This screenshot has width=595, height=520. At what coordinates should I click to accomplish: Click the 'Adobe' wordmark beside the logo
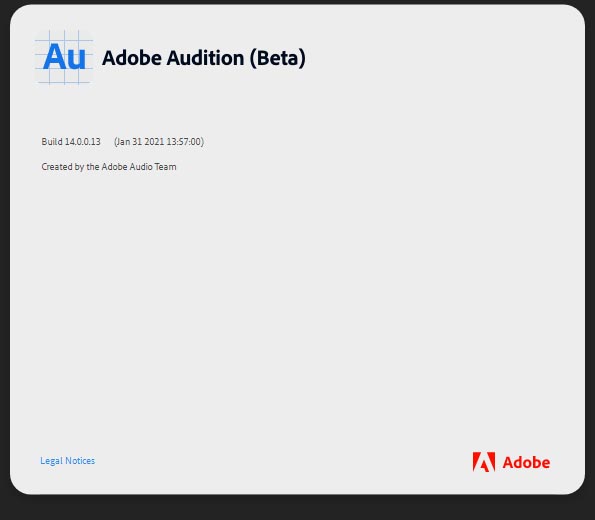[526, 463]
